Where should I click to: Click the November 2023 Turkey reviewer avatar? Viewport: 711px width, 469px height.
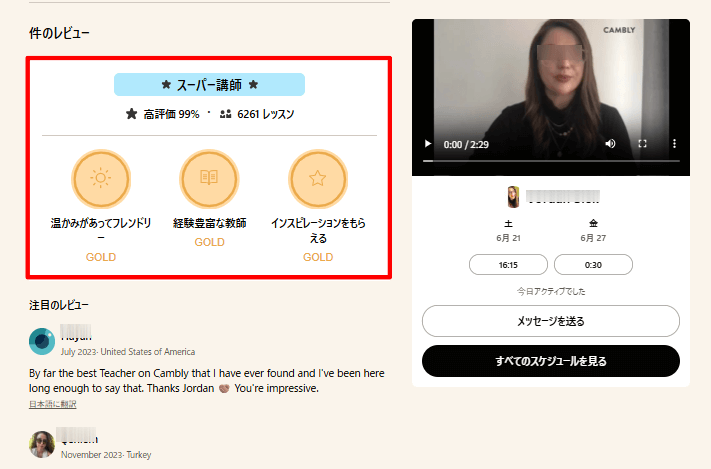(42, 444)
